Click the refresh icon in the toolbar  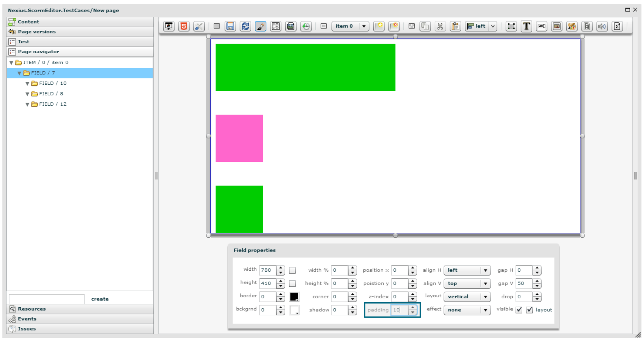(245, 26)
